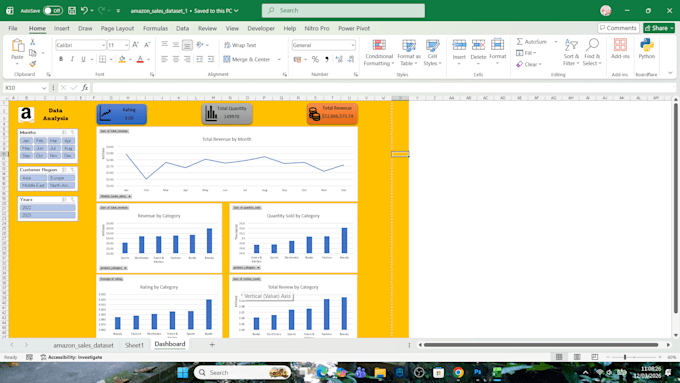680x383 pixels.
Task: Apply Italic formatting
Action: point(72,59)
